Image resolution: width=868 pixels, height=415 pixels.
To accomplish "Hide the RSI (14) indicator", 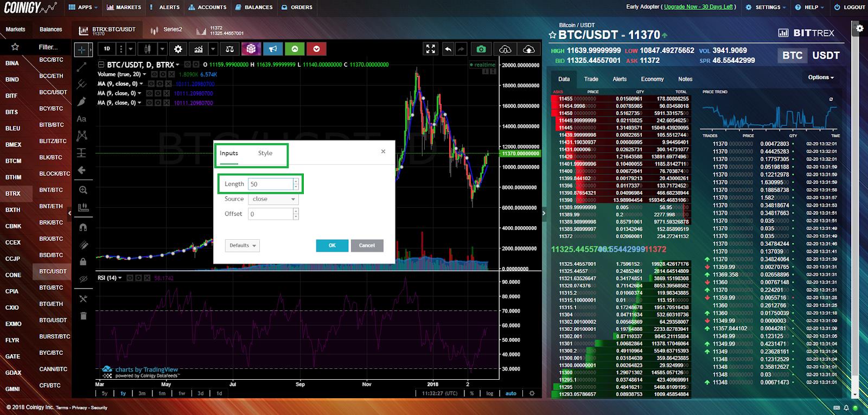I will tap(130, 278).
